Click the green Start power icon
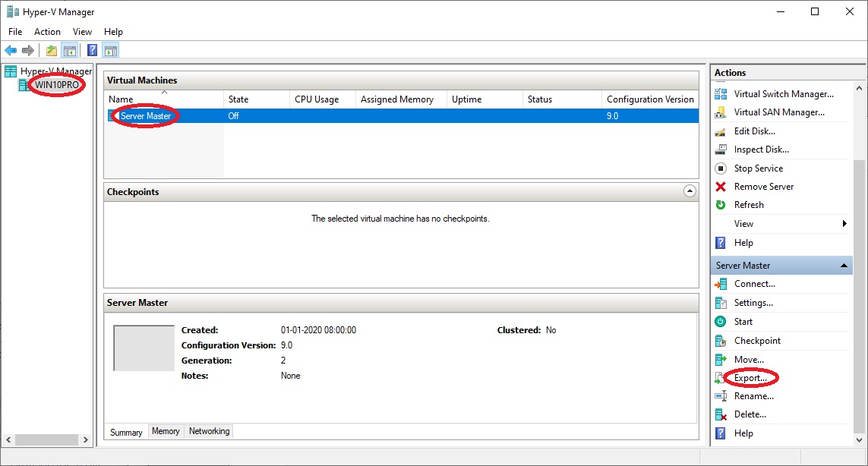This screenshot has height=466, width=868. coord(721,322)
